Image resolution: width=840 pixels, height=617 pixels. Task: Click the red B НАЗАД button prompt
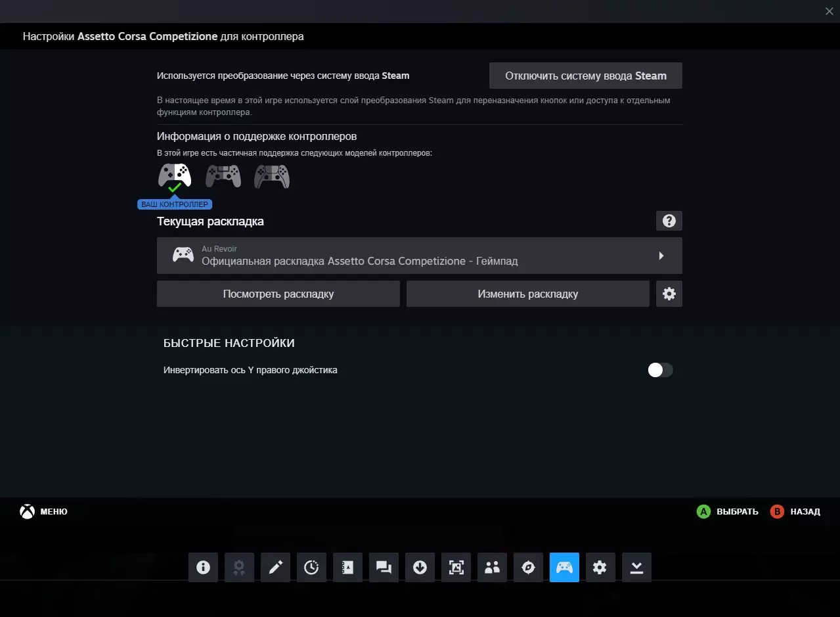[x=795, y=511]
